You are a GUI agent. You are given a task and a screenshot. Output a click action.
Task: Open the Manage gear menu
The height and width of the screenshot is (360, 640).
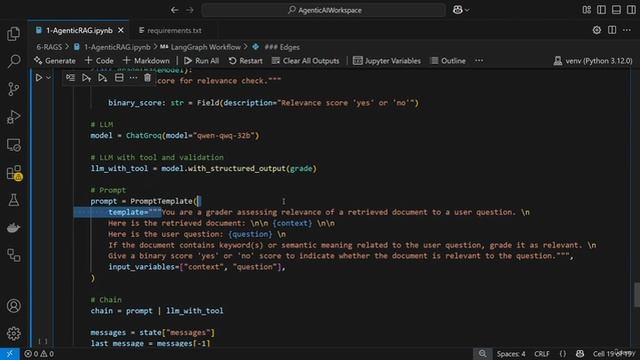(13, 333)
